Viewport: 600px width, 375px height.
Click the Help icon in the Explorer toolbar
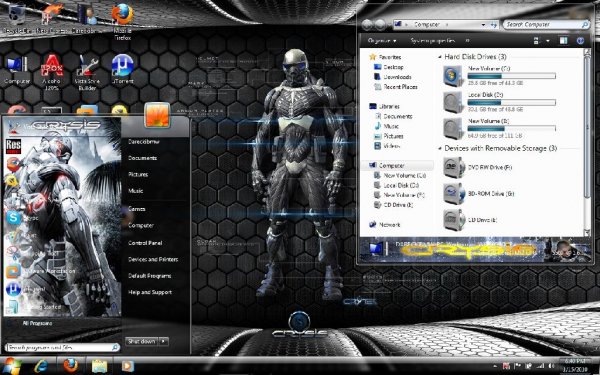[580, 41]
